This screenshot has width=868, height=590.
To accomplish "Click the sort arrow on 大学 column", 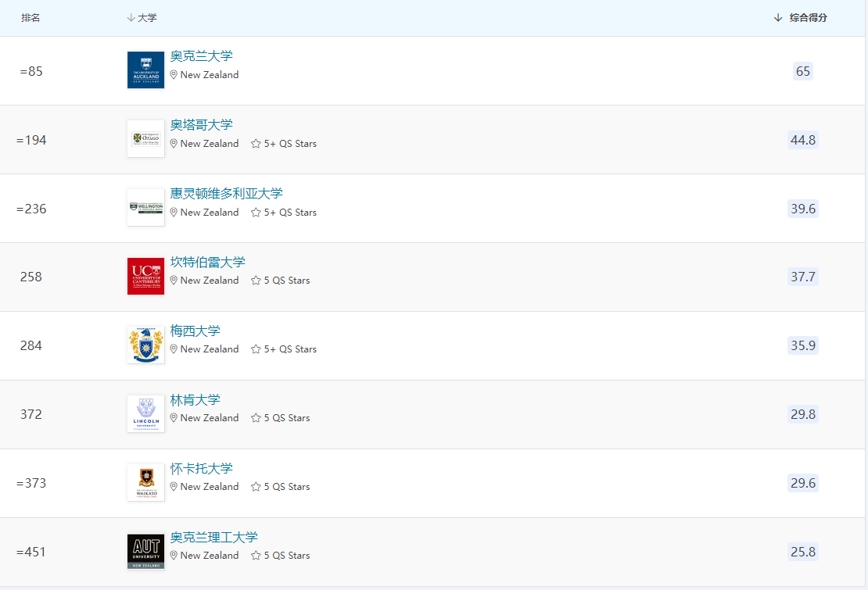I will (129, 17).
